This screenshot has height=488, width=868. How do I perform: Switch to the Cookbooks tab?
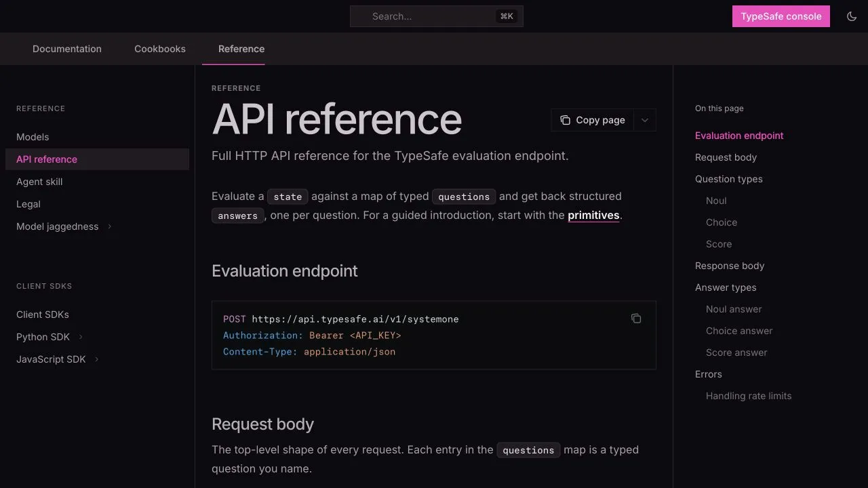[x=160, y=49]
